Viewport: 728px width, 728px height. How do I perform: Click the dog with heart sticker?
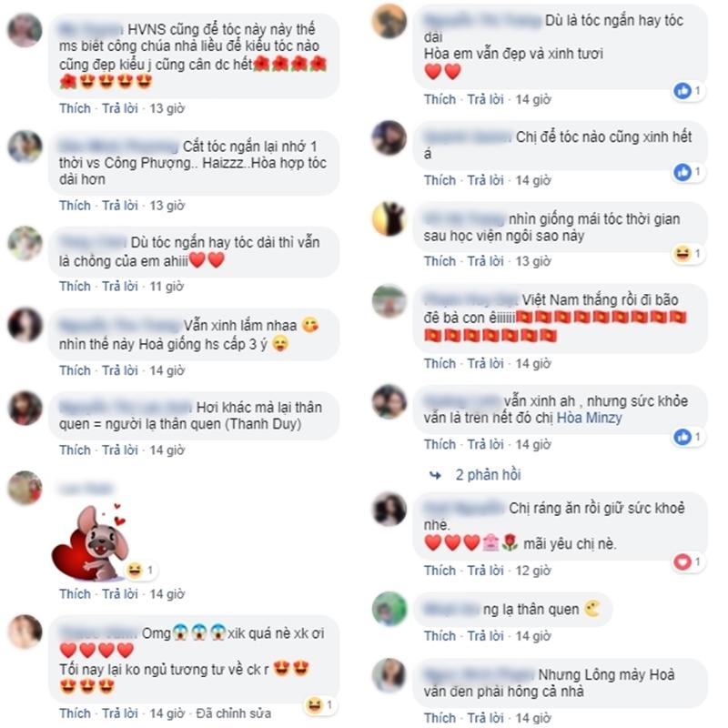point(89,542)
